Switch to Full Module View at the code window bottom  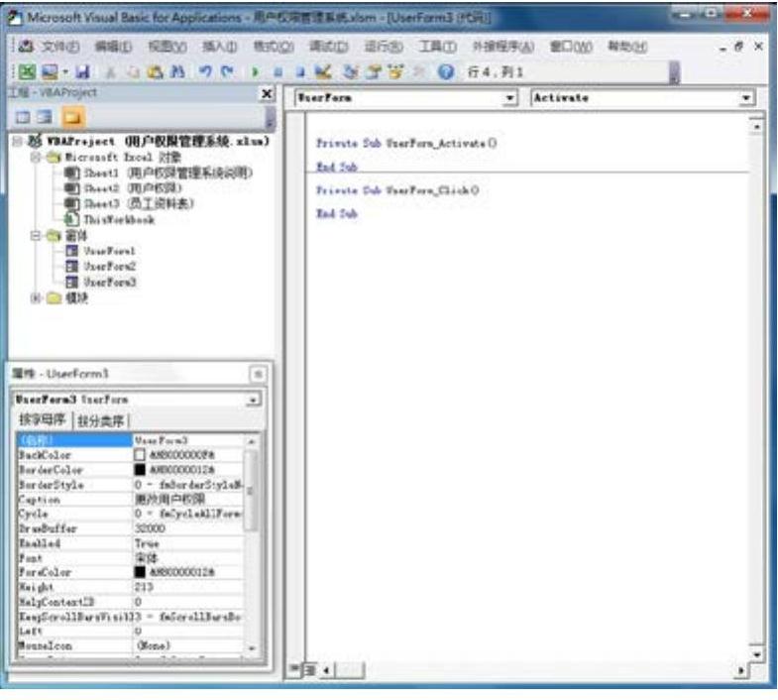click(310, 670)
